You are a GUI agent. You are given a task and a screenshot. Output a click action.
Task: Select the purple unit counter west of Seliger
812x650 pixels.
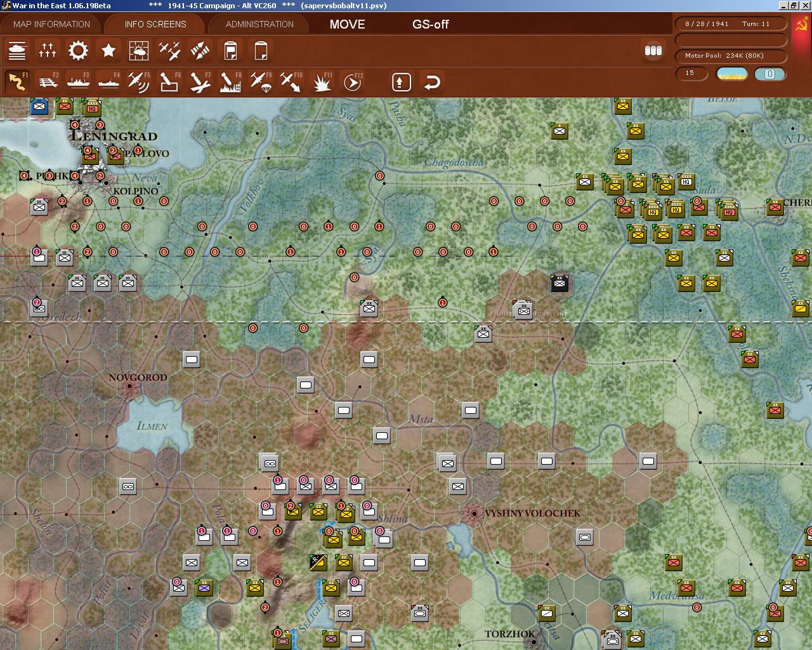click(204, 588)
